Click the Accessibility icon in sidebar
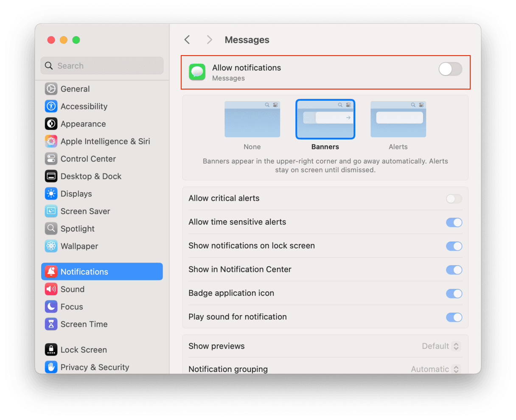This screenshot has width=516, height=420. click(x=51, y=106)
